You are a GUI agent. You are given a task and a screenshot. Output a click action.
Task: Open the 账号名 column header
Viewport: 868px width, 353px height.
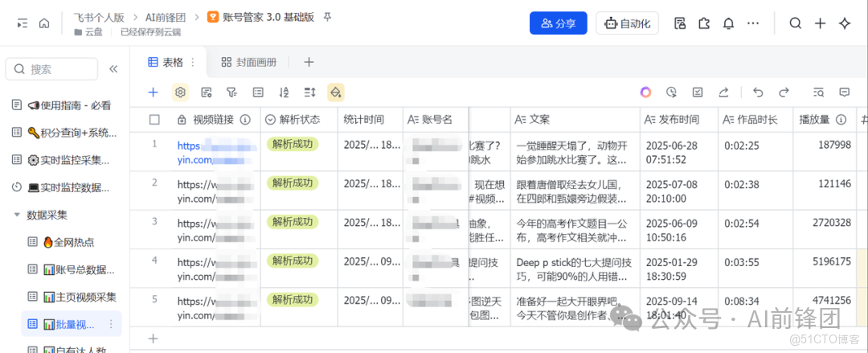coord(436,120)
